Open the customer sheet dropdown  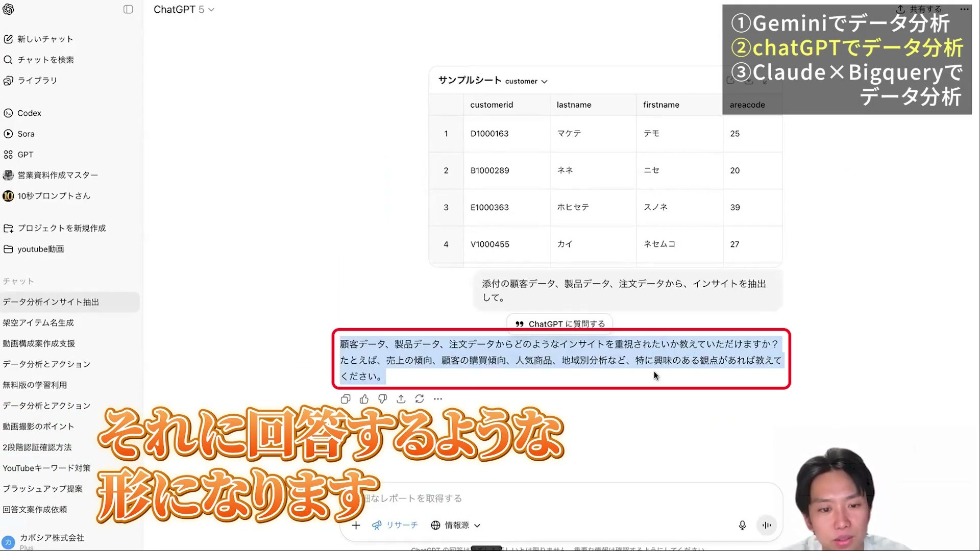(526, 81)
